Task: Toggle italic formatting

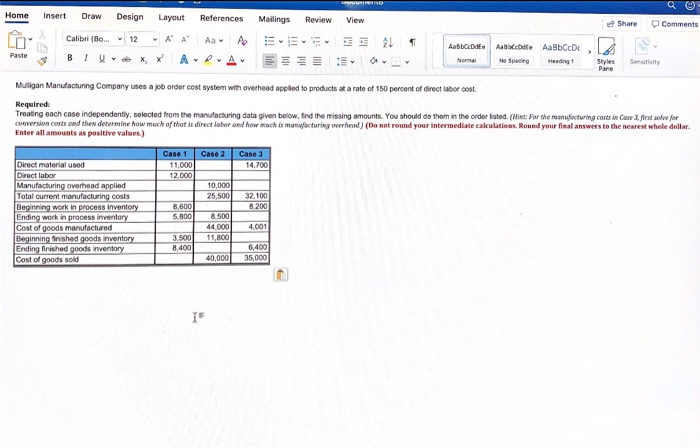Action: pyautogui.click(x=86, y=58)
